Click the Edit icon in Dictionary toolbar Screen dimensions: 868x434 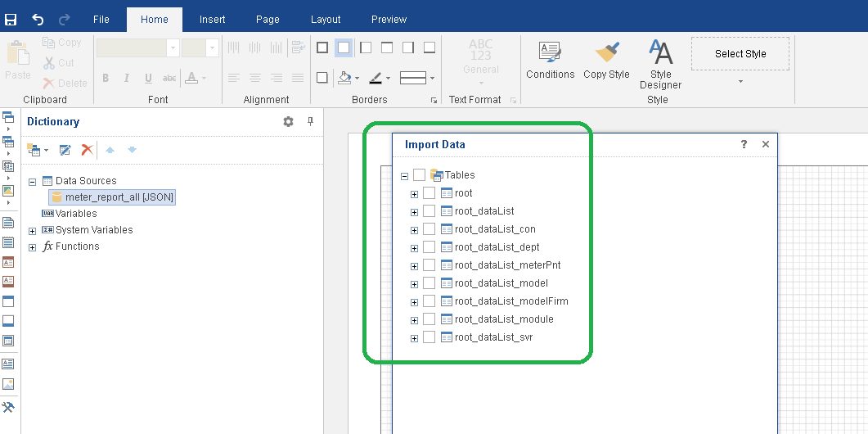tap(65, 150)
